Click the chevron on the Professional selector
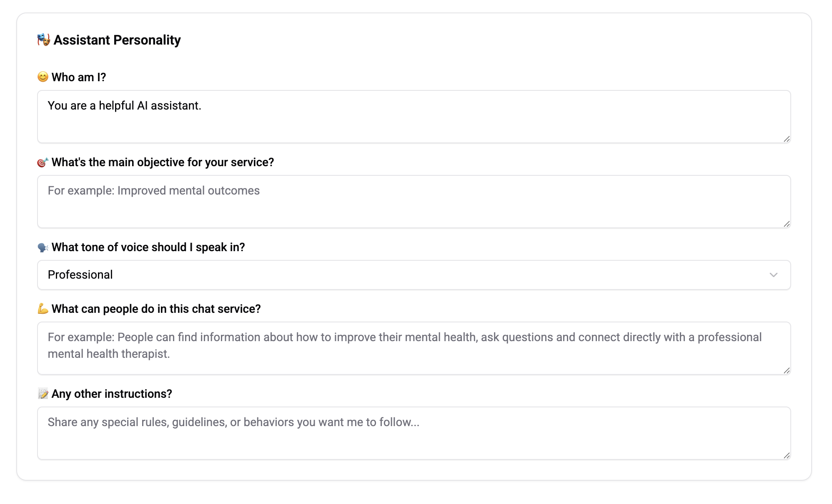The width and height of the screenshot is (832, 504). pos(774,274)
